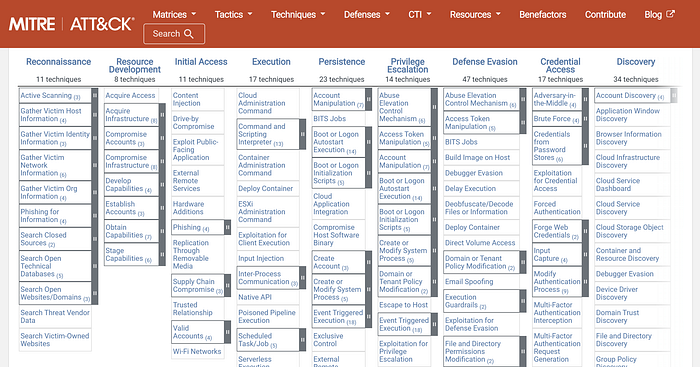700x367 pixels.
Task: Expand sub-techniques handle for Brute Force
Action: [585, 119]
